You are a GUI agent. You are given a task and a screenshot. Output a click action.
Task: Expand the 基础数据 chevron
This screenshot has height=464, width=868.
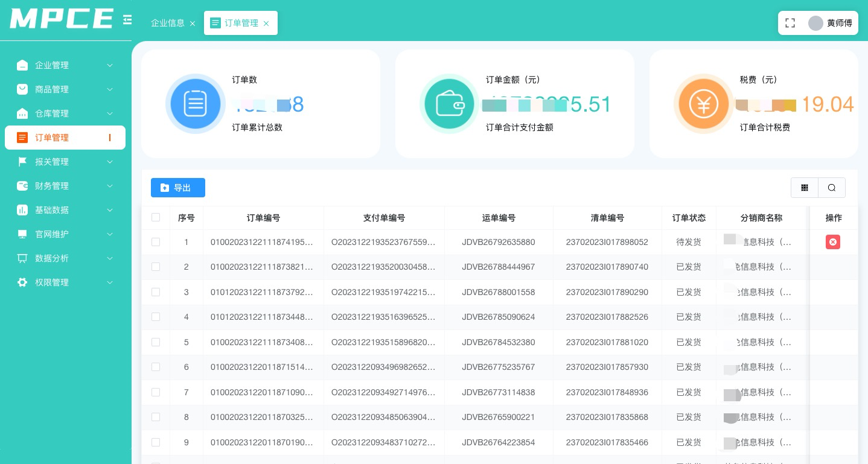point(110,210)
